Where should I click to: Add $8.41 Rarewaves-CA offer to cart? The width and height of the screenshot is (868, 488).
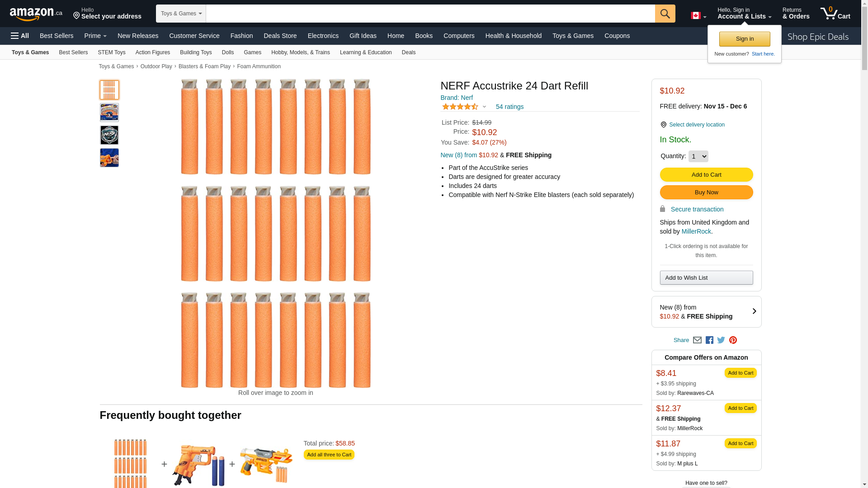tap(740, 373)
